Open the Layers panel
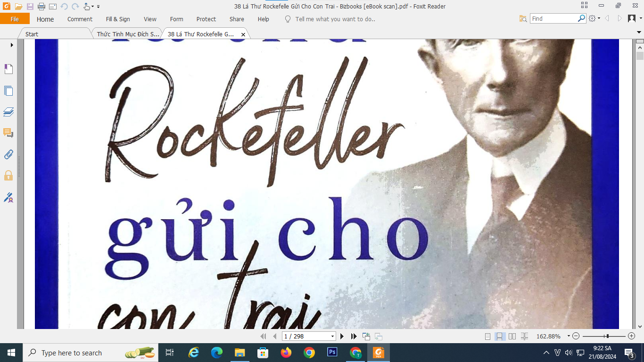Viewport: 644px width, 362px height. tap(8, 112)
